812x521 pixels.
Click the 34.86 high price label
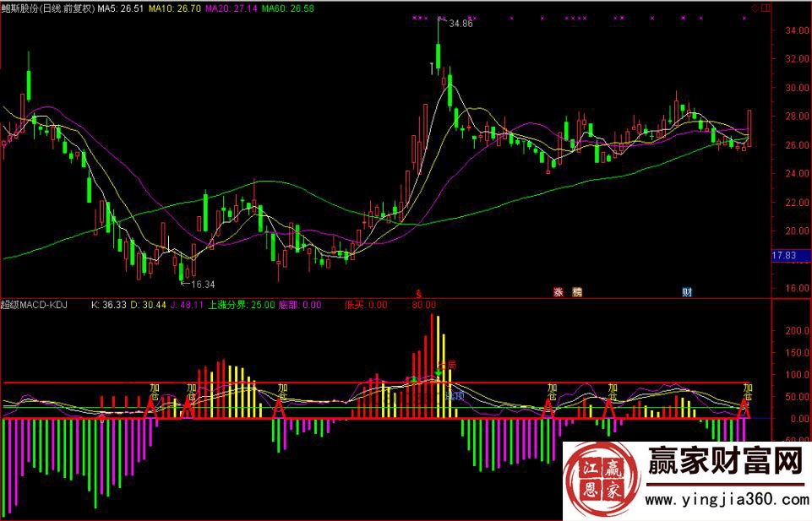coord(460,24)
